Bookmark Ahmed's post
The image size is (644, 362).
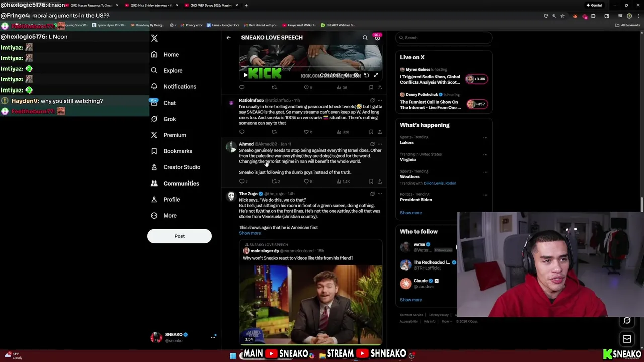(371, 181)
